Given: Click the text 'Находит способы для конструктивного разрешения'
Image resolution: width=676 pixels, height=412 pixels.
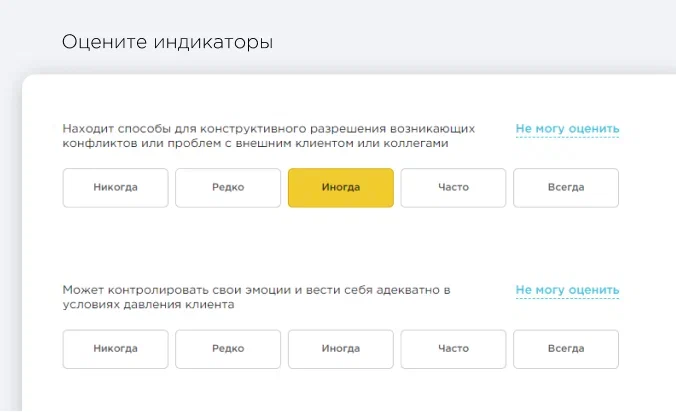Looking at the screenshot, I should coord(224,128).
